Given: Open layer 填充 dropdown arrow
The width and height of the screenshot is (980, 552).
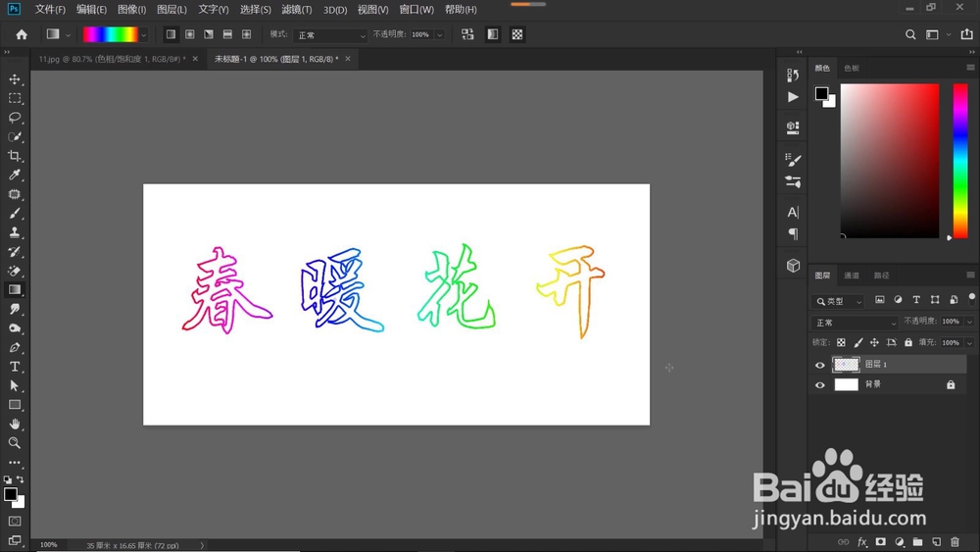Looking at the screenshot, I should coord(969,342).
